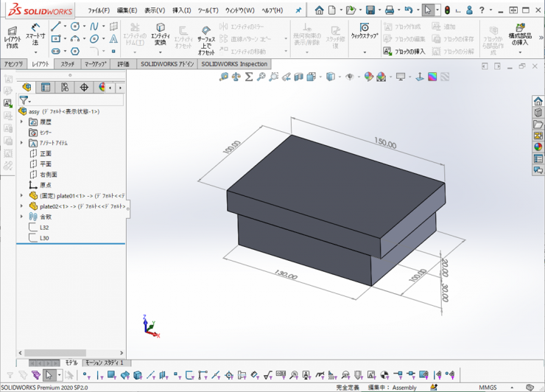The image size is (545, 392).
Task: Switch to the スケッチ (Sketch) ribbon tab
Action: click(67, 64)
